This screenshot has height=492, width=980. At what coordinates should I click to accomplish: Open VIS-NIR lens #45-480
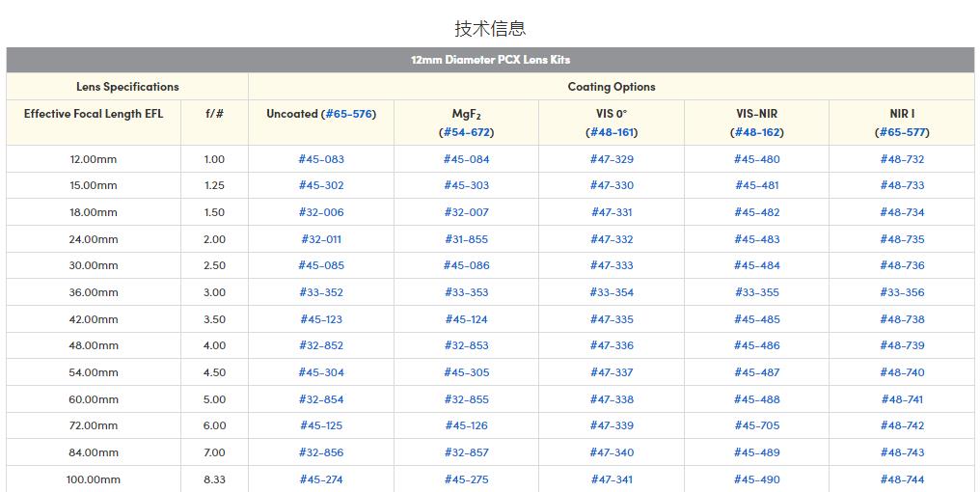click(757, 159)
